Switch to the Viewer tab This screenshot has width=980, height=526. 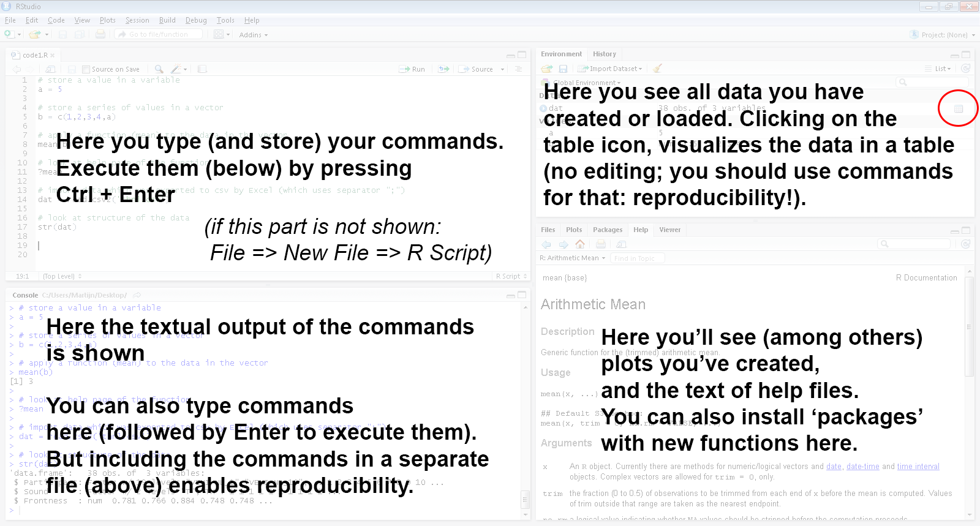(670, 230)
